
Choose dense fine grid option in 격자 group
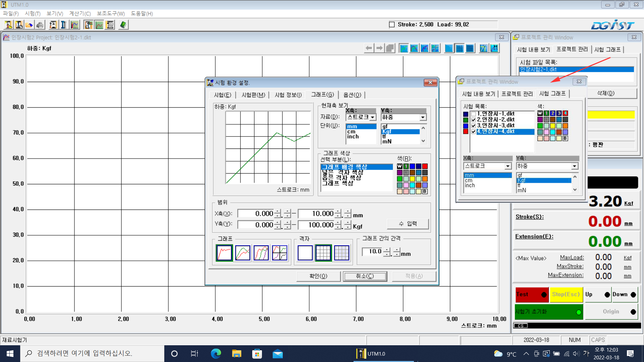[x=342, y=253]
